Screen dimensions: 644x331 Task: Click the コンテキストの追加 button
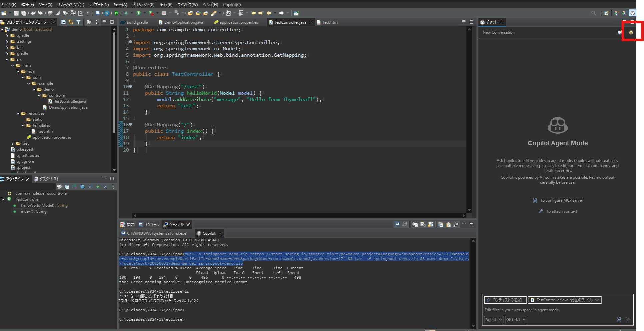point(505,300)
